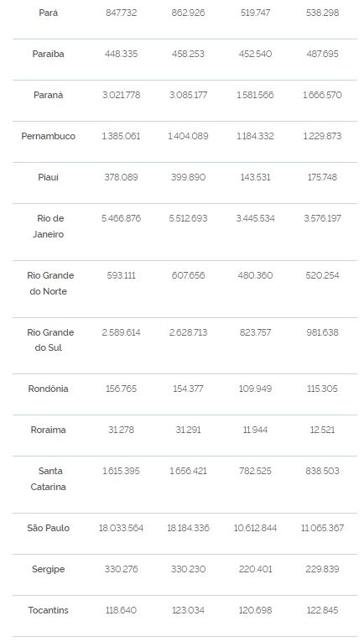Click the São Paulo state name

coord(49,528)
